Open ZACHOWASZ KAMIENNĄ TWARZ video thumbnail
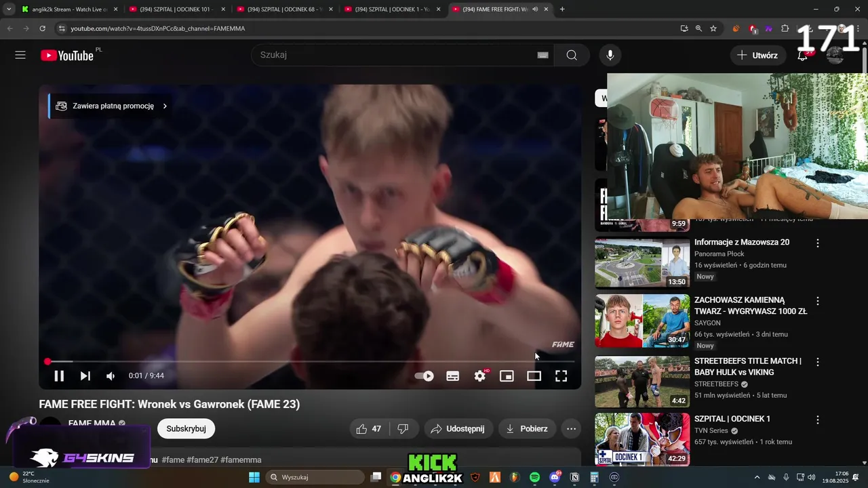868x488 pixels. coord(642,321)
